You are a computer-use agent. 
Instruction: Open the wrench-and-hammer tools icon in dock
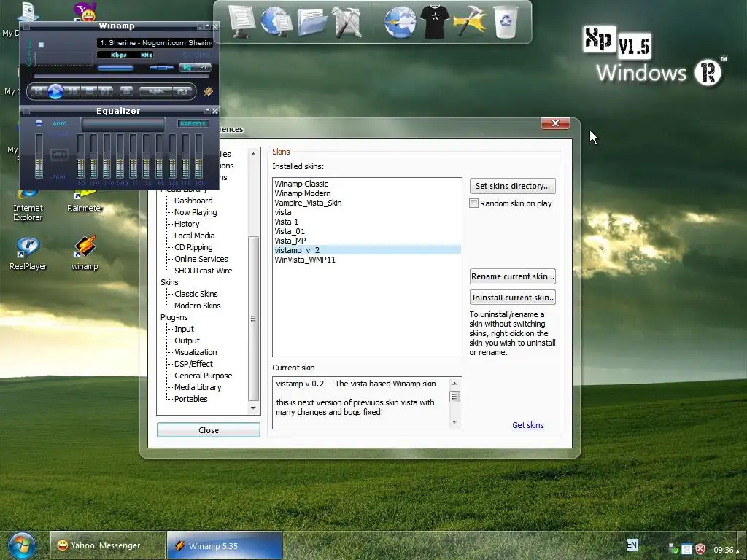[347, 22]
